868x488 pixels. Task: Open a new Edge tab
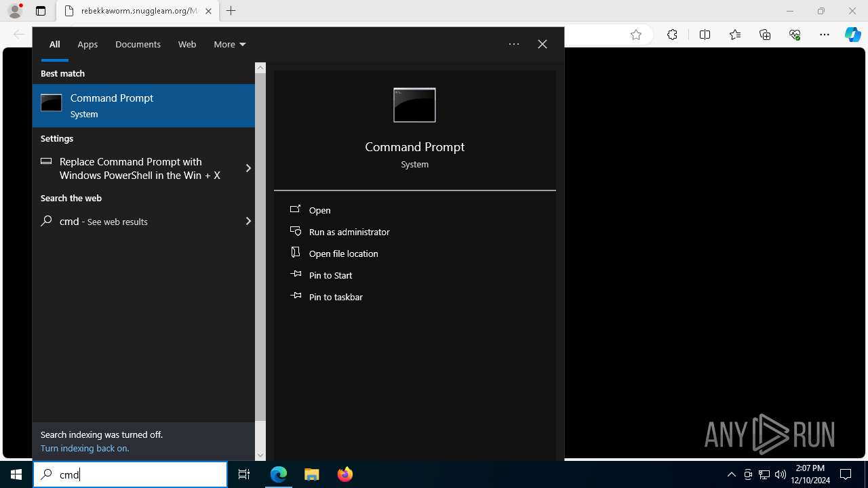click(x=231, y=11)
